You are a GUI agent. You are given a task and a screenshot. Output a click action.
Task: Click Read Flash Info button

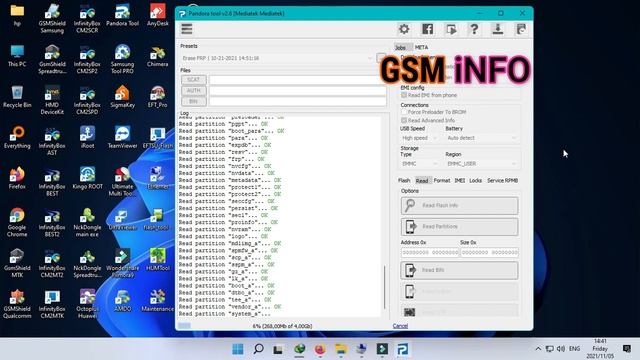(x=459, y=205)
